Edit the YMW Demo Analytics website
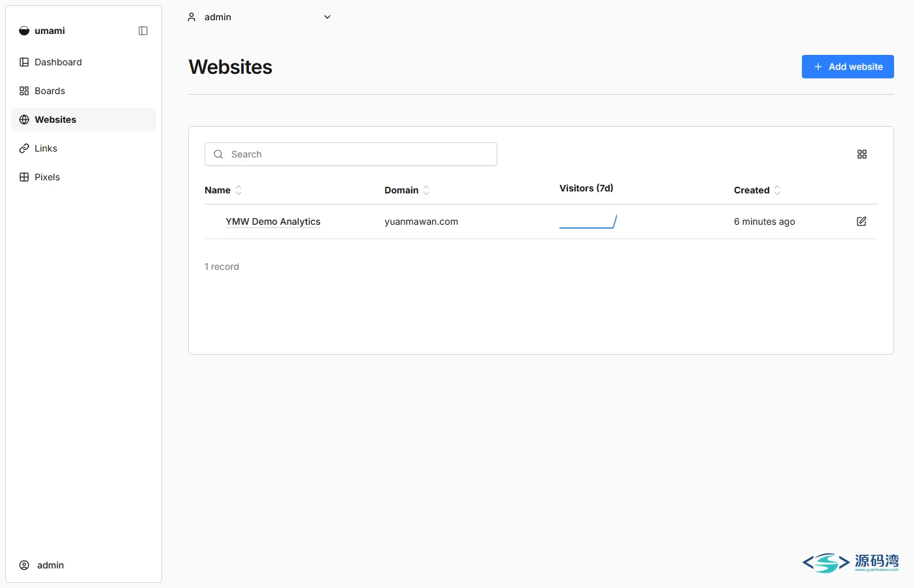915x588 pixels. tap(861, 221)
